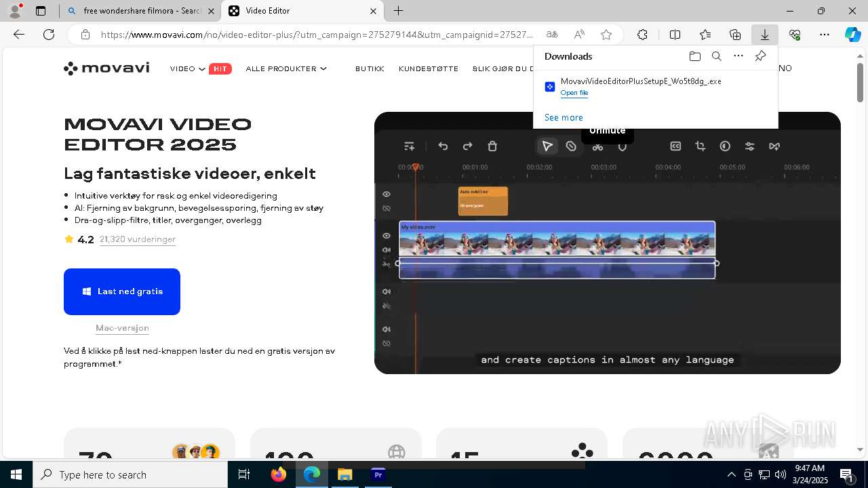The height and width of the screenshot is (488, 868).
Task: Toggle Edge split screen icon
Action: 675,35
